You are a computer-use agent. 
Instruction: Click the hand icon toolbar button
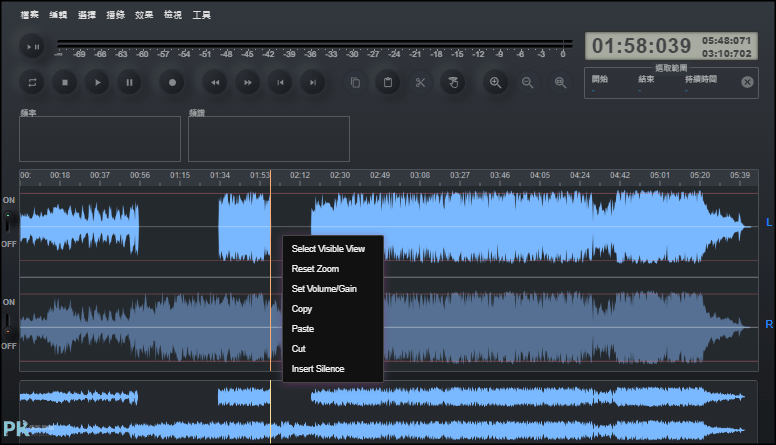[x=453, y=83]
